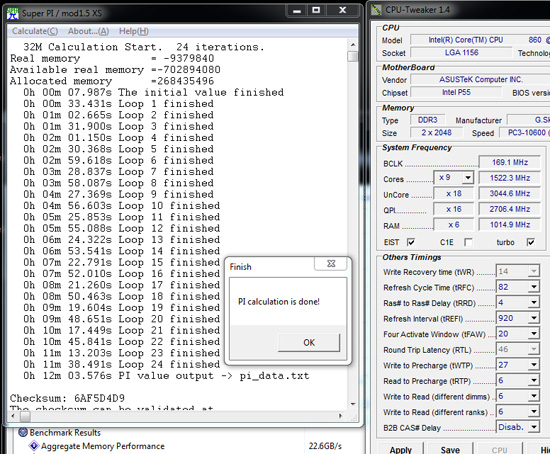
Task: Close the Super PI window
Action: pos(343,11)
